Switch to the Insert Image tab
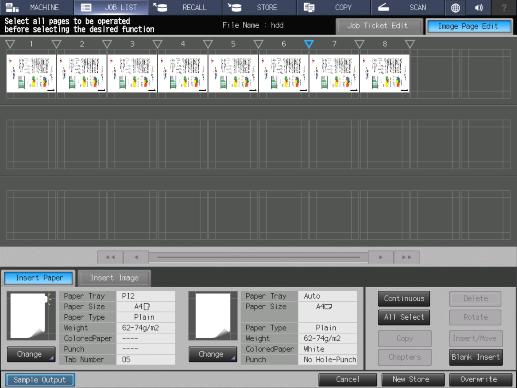 coord(114,278)
